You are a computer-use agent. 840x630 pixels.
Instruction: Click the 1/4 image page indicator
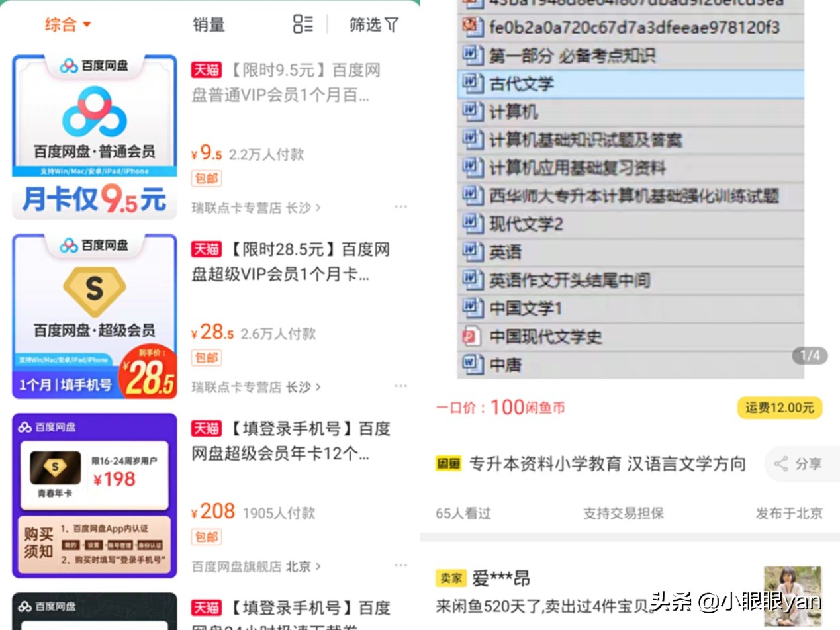point(808,356)
